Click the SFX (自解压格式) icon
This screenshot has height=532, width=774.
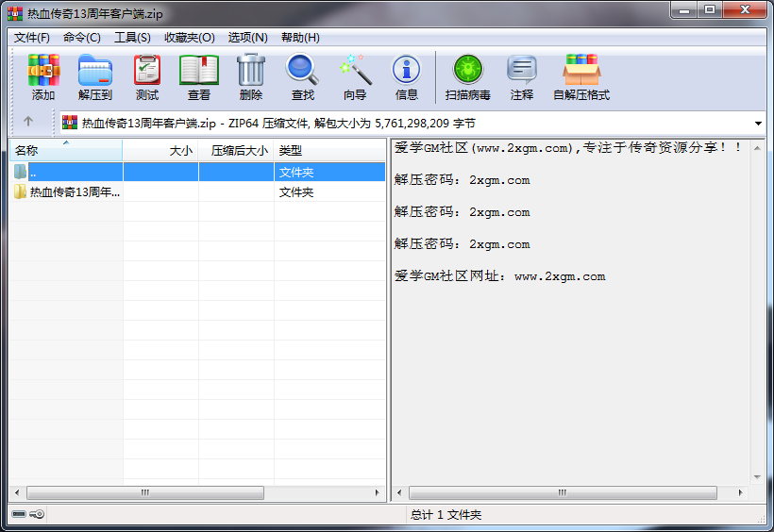pos(581,70)
